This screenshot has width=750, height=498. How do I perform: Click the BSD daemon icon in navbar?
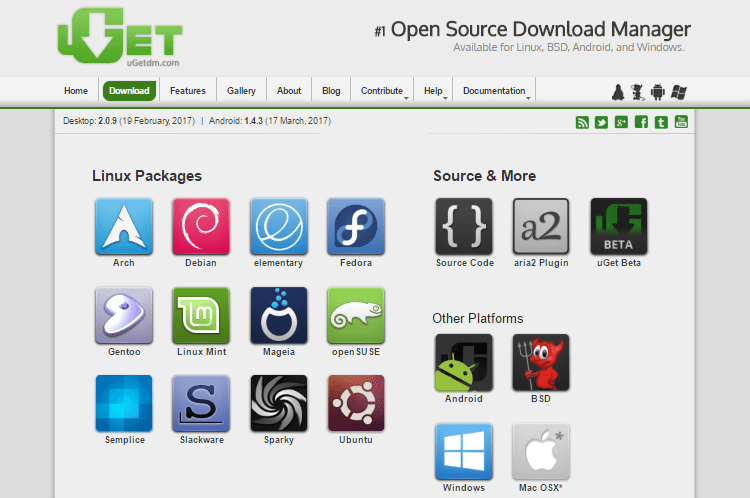click(637, 92)
